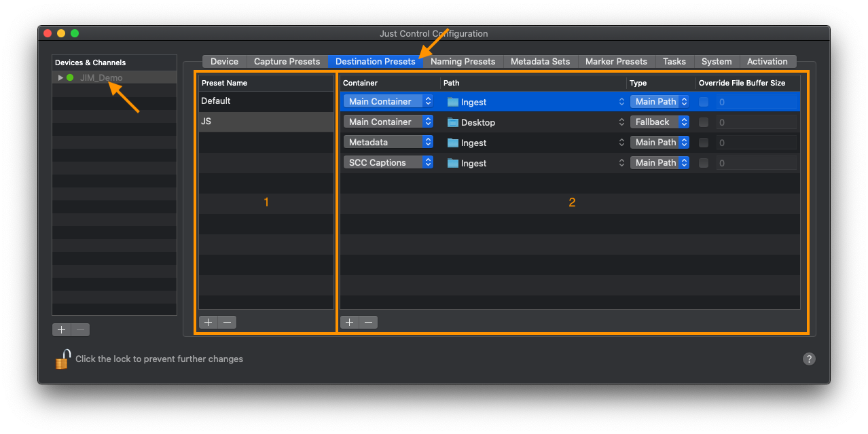The image size is (868, 434).
Task: Switch to the Device tab
Action: pyautogui.click(x=224, y=61)
